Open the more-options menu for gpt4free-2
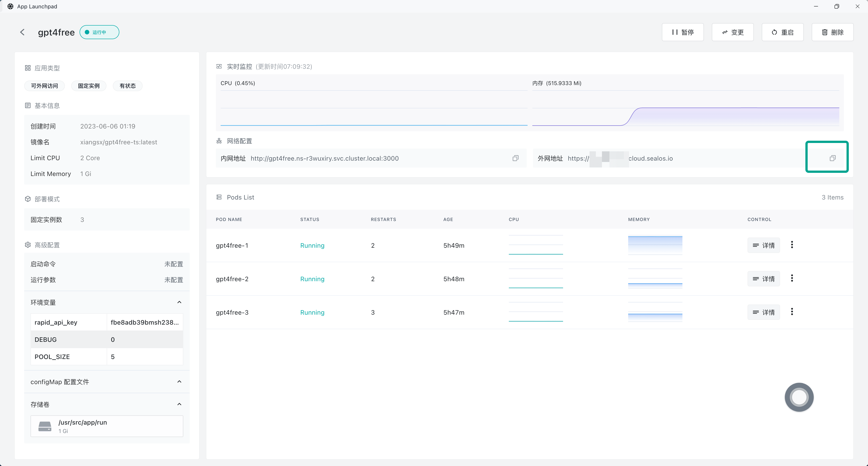 (792, 278)
